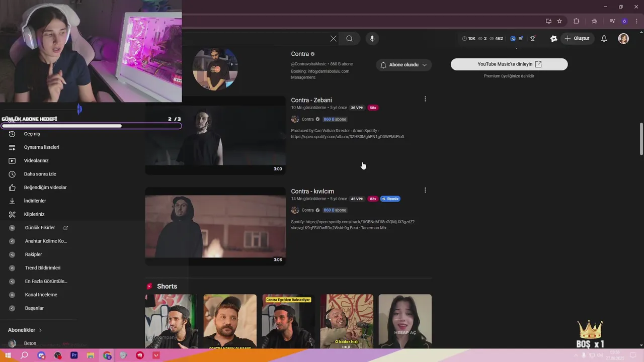This screenshot has height=362, width=644.
Task: Launch Premiere Pro from the taskbar
Action: (x=74, y=355)
